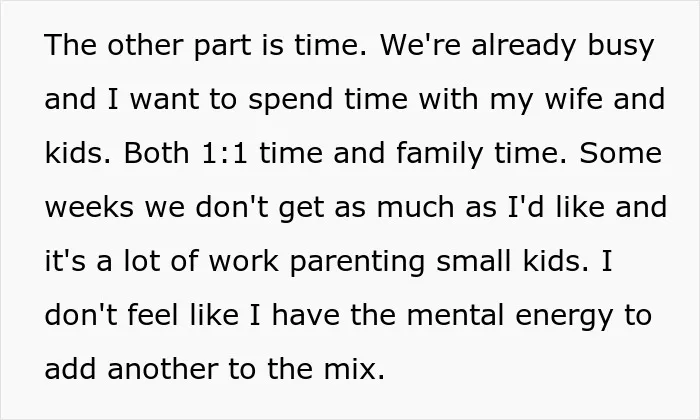Click the word "family" in third line
Screen dimensions: 700x420
coord(440,153)
